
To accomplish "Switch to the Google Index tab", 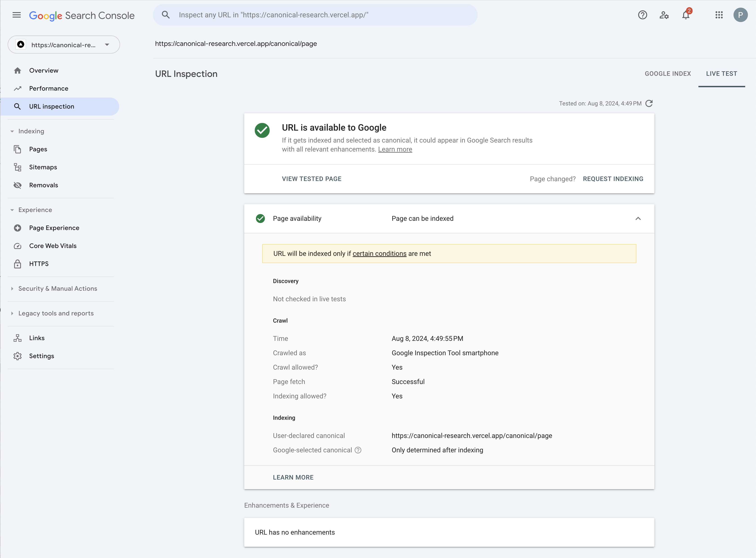I will (x=667, y=74).
